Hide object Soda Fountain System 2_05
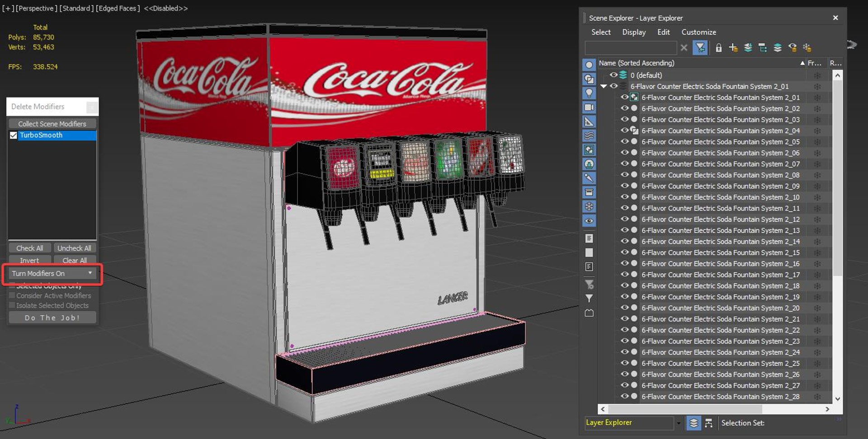This screenshot has height=439, width=868. (x=625, y=141)
